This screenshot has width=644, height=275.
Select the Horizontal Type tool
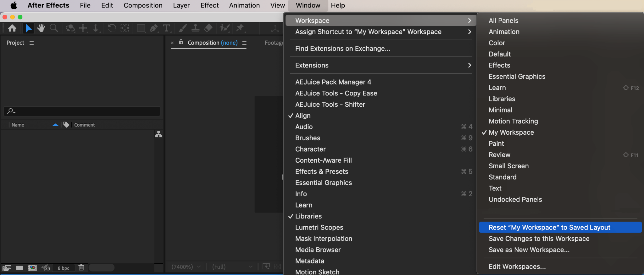point(167,28)
